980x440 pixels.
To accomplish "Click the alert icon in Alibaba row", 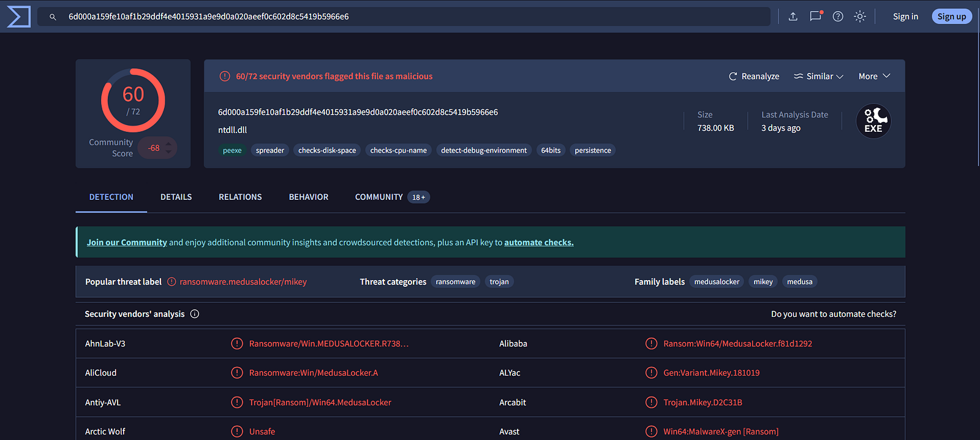I will (651, 344).
